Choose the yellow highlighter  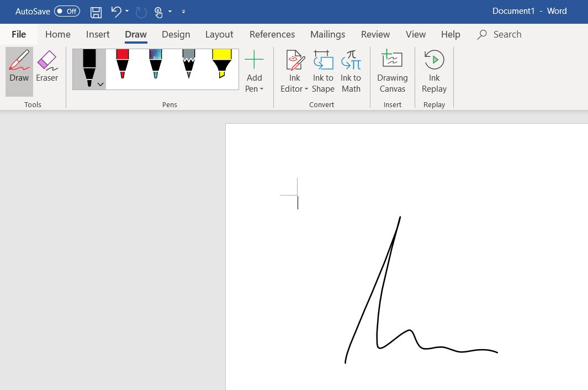(221, 64)
